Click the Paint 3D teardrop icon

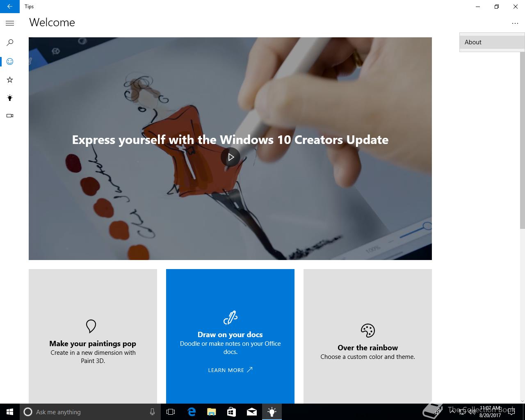(91, 326)
